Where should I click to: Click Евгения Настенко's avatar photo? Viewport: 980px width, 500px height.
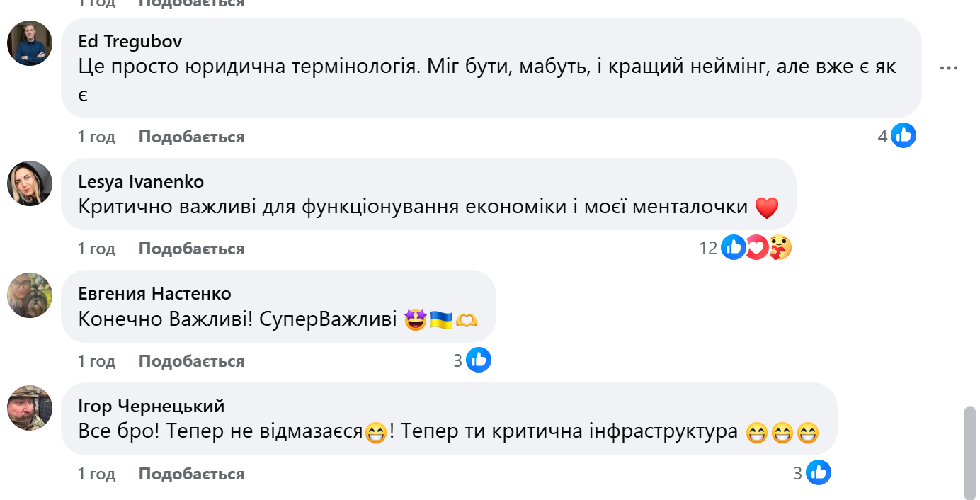(x=30, y=295)
